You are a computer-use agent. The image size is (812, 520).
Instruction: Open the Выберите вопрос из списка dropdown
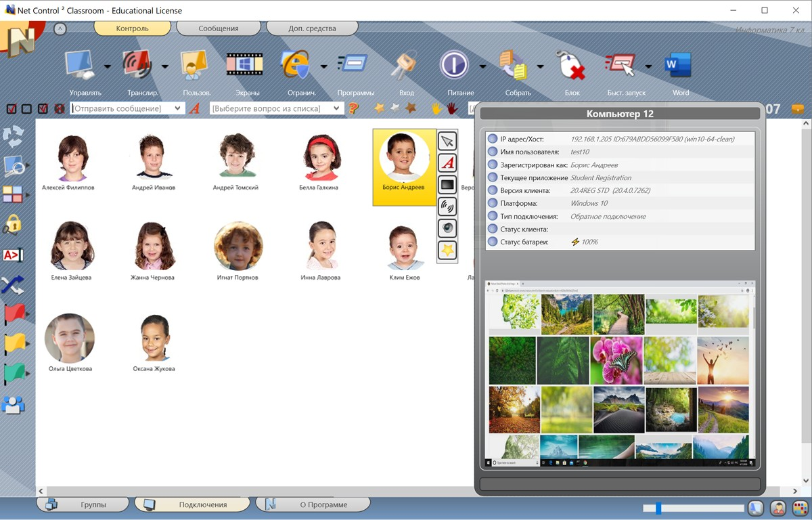pyautogui.click(x=336, y=108)
